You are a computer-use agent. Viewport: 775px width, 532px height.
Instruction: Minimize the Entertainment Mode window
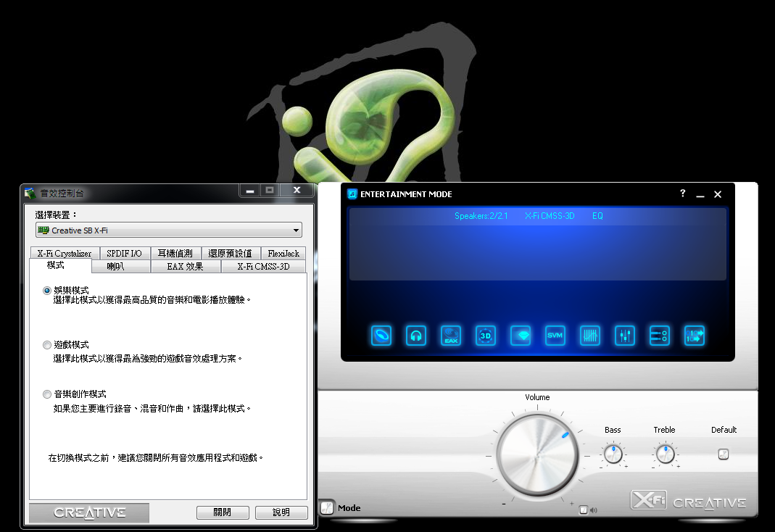point(700,195)
